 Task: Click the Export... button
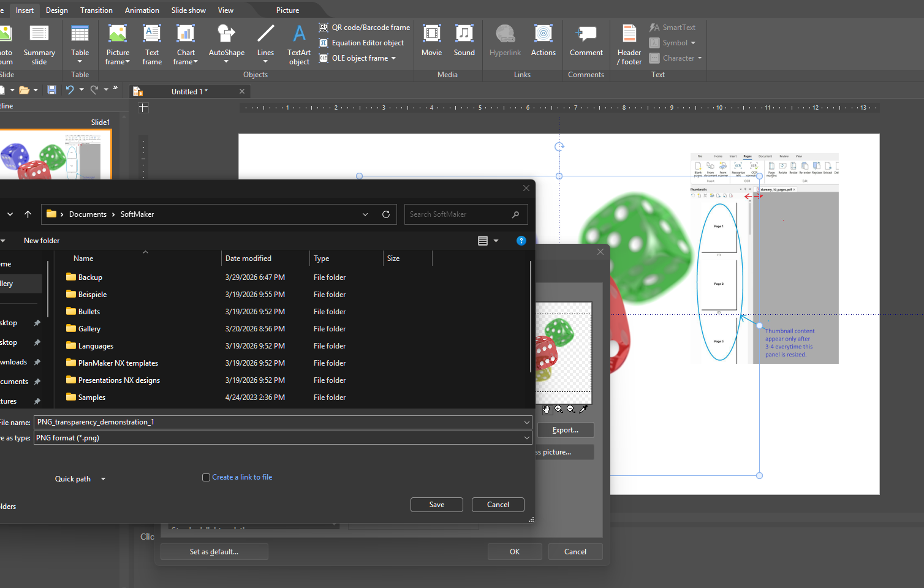[565, 430]
